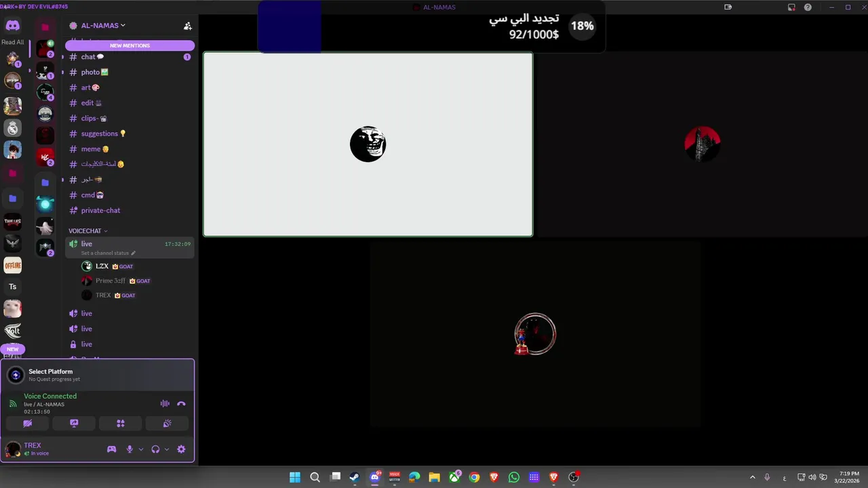Open WhatsApp from taskbar
Screen dimensions: 868x488
click(514, 477)
